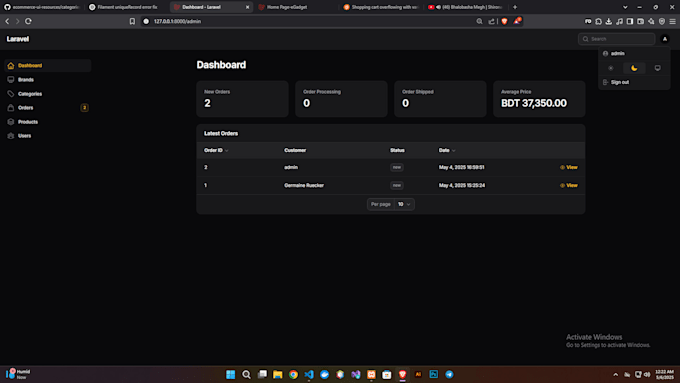The image size is (680, 383).
Task: Click the new status badge for admin order
Action: (x=396, y=167)
